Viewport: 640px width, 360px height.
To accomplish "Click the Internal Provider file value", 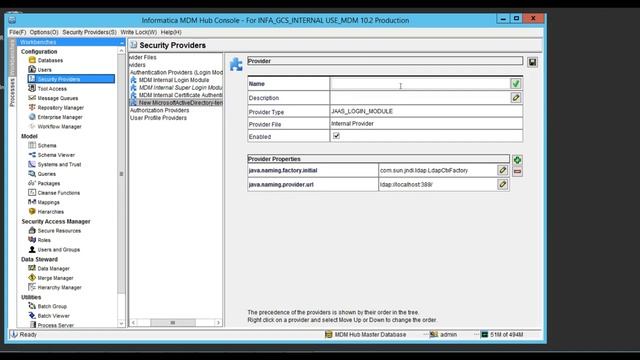I will (x=352, y=123).
